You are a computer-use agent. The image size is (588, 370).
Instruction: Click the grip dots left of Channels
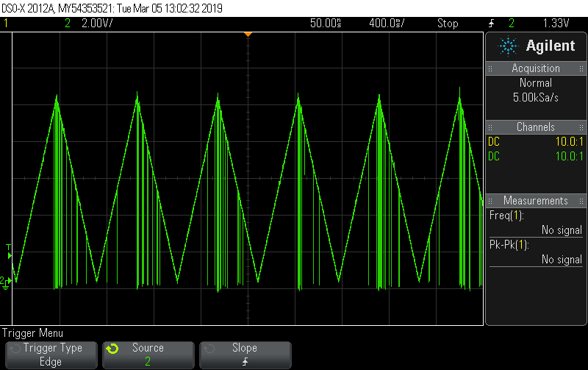(490, 127)
